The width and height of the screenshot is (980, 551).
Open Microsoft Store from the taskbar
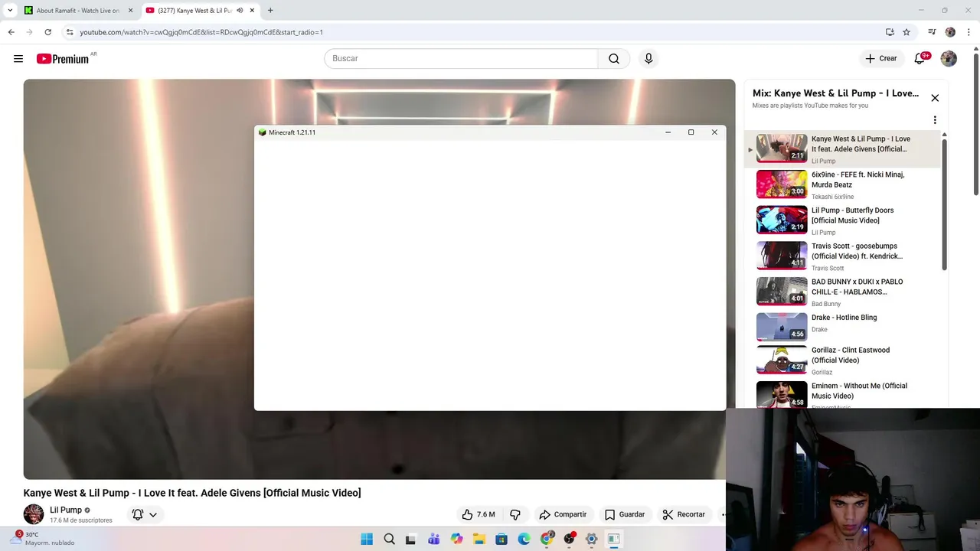(x=501, y=540)
